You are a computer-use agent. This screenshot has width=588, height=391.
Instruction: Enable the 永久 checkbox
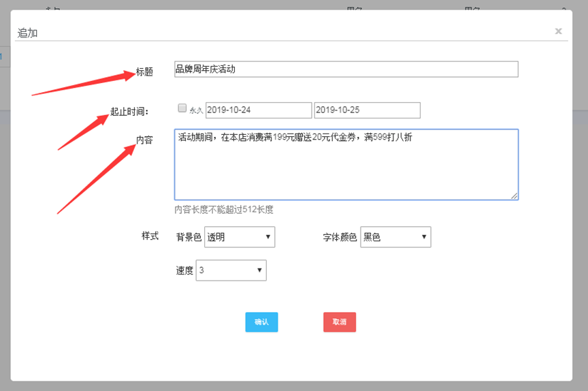tap(182, 108)
